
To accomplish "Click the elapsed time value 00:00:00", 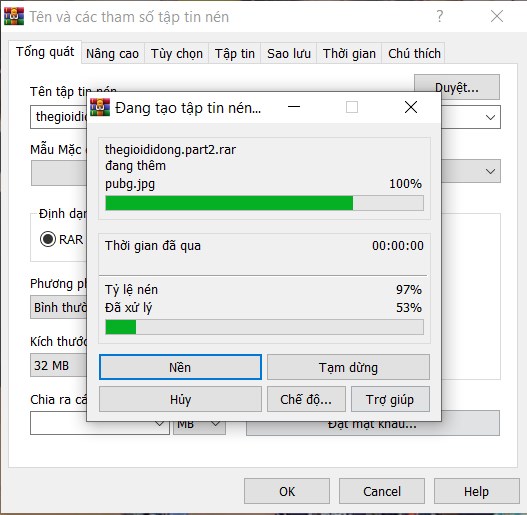I will pos(398,246).
